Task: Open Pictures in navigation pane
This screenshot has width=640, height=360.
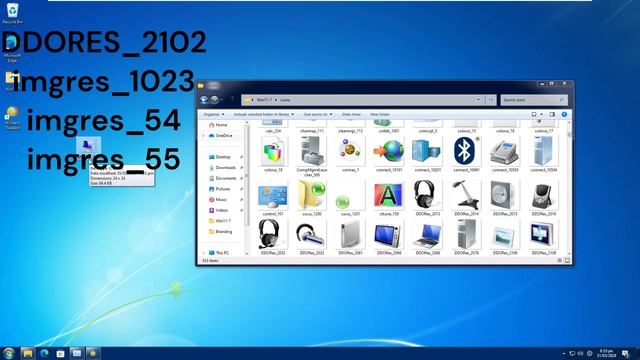Action: tap(220, 189)
